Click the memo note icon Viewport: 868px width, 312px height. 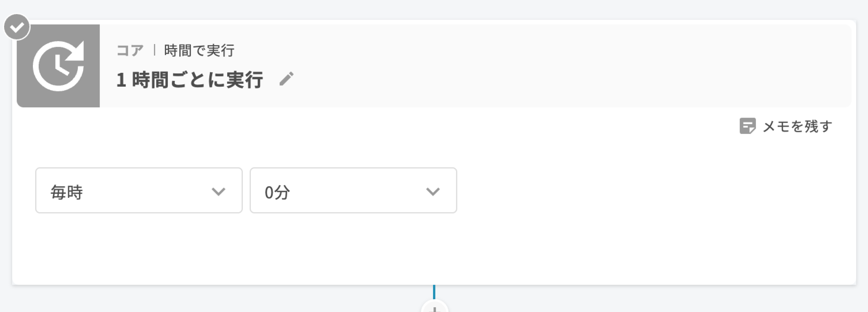[x=747, y=126]
